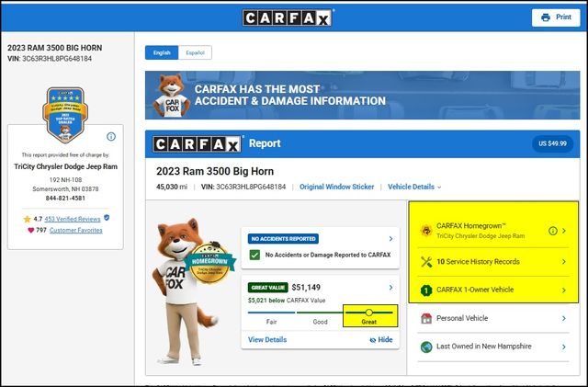Switch report language to English

162,52
